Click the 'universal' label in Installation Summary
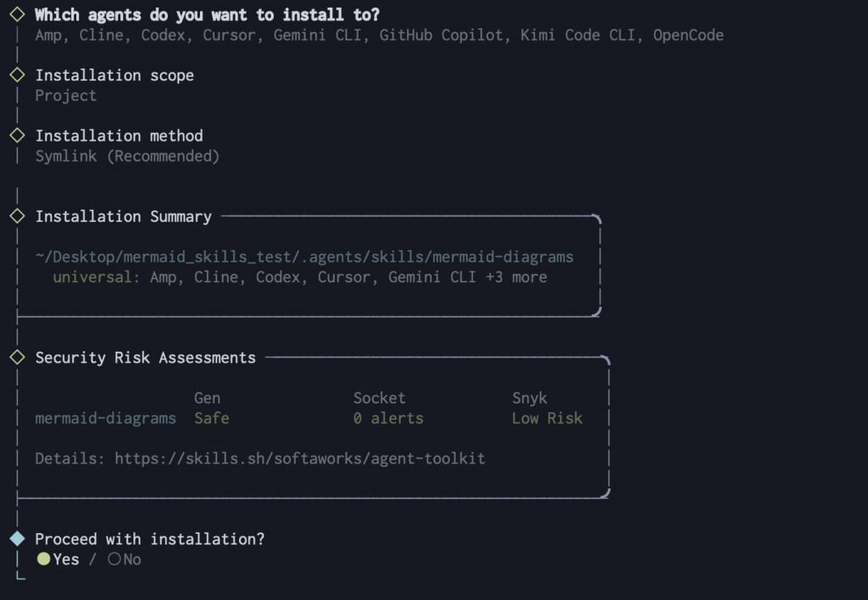 [x=92, y=277]
